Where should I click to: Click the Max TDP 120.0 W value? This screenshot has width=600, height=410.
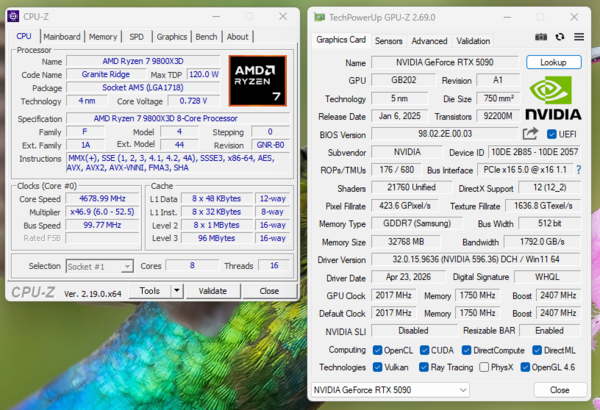[204, 74]
